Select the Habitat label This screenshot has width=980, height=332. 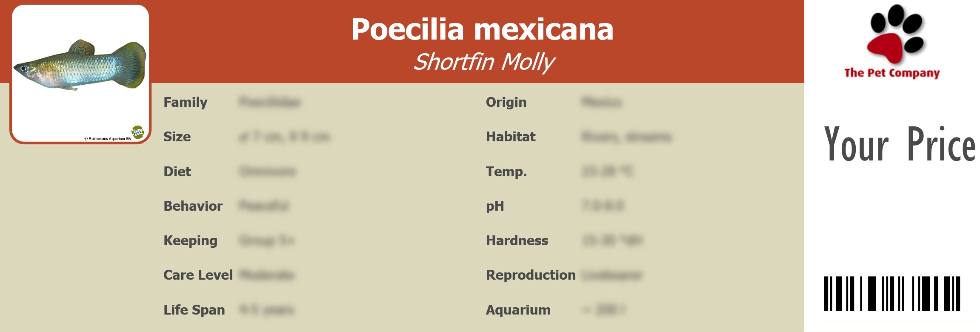511,137
